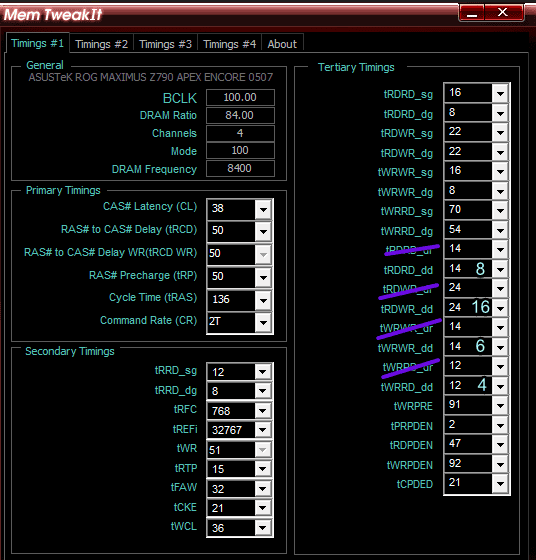Click the DRAM Ratio value box

tap(240, 115)
